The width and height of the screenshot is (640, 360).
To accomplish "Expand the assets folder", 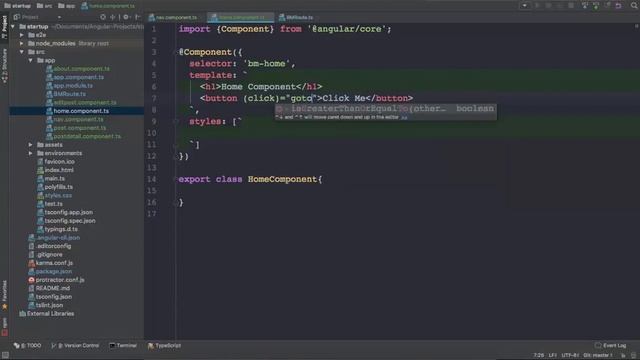I will pos(31,145).
